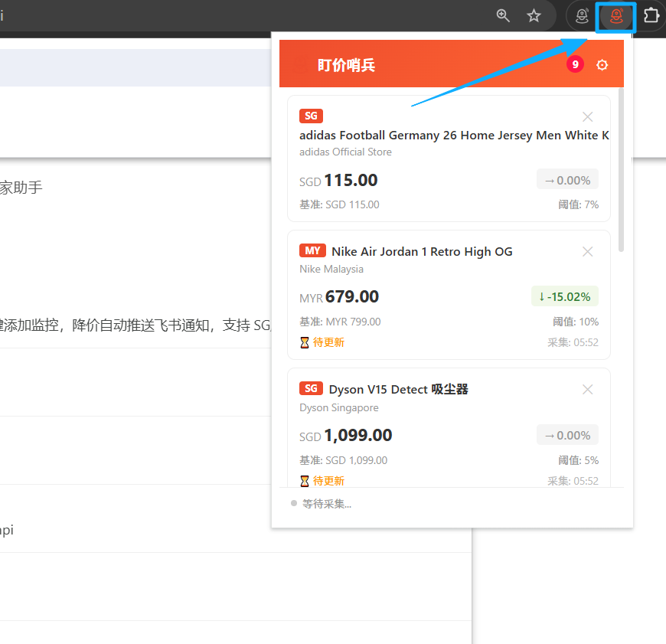The image size is (666, 644).
Task: Click 采集: 05:52 on Dyson card
Action: pyautogui.click(x=573, y=481)
